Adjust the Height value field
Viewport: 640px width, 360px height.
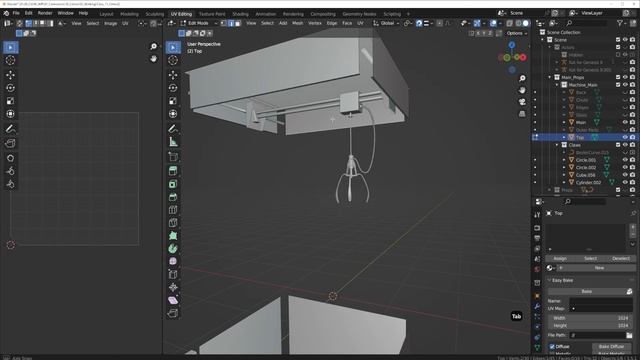coord(591,326)
